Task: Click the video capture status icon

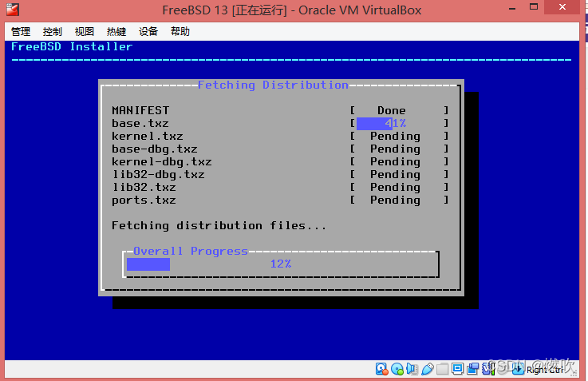Action: (472, 369)
